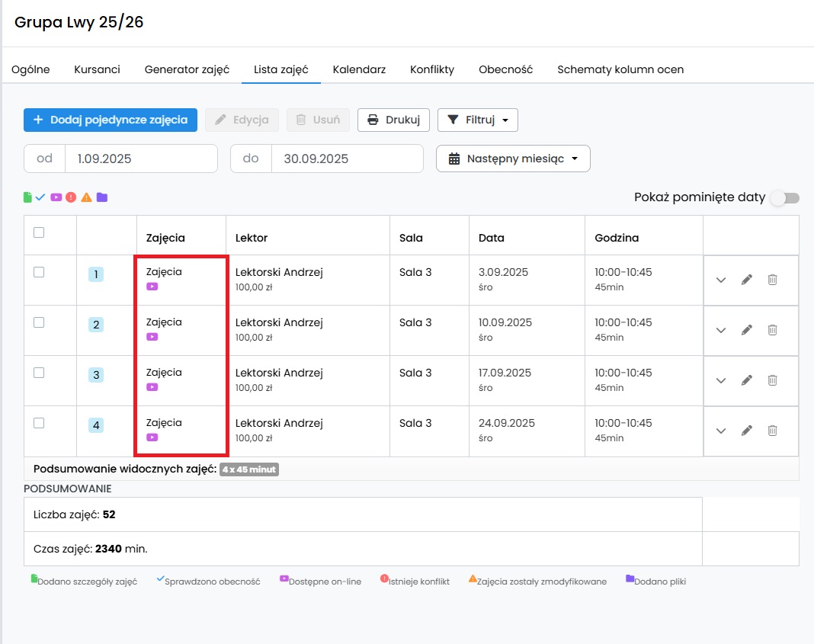This screenshot has height=644, width=814.
Task: Click pencil edit icon for lesson 1
Action: (x=746, y=280)
